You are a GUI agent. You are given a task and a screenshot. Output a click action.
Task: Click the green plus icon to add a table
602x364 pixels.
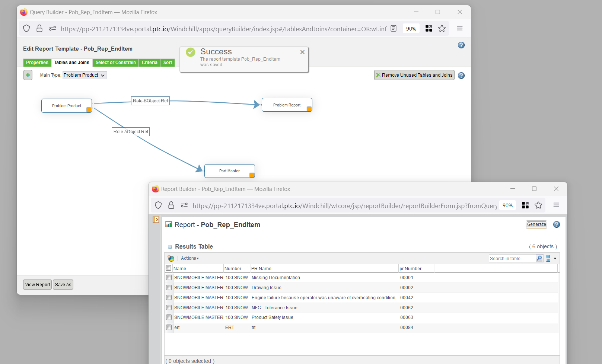pos(28,75)
